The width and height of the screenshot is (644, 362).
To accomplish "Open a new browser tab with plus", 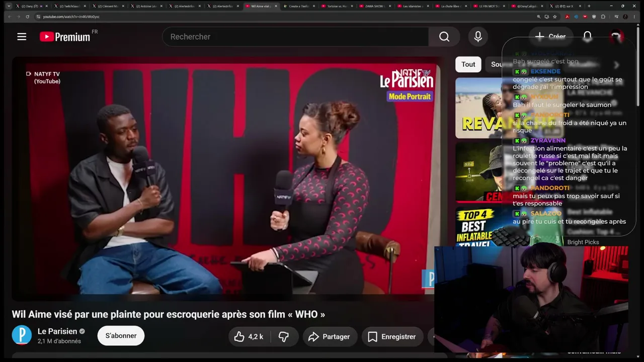I will pyautogui.click(x=589, y=6).
